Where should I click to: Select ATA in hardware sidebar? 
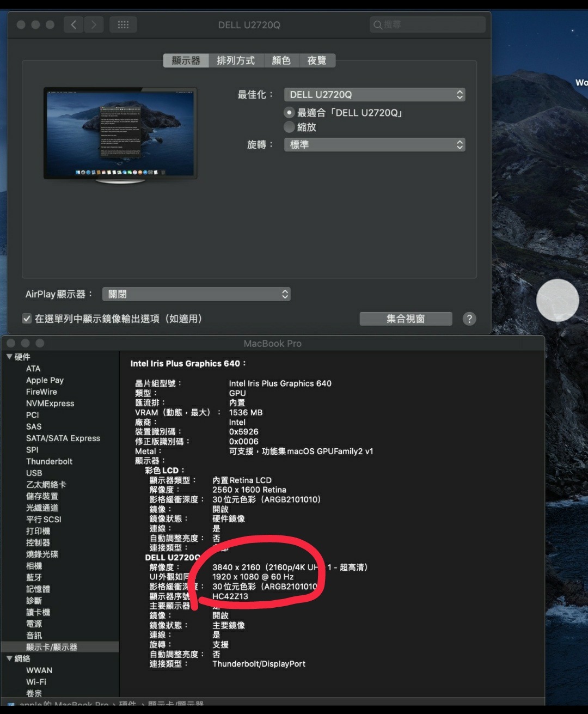pyautogui.click(x=33, y=369)
